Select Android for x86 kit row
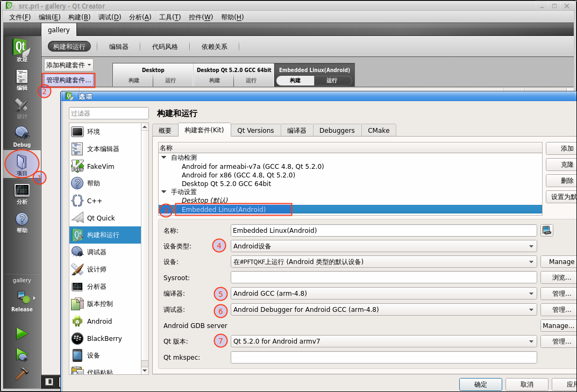The image size is (577, 392). coord(238,175)
